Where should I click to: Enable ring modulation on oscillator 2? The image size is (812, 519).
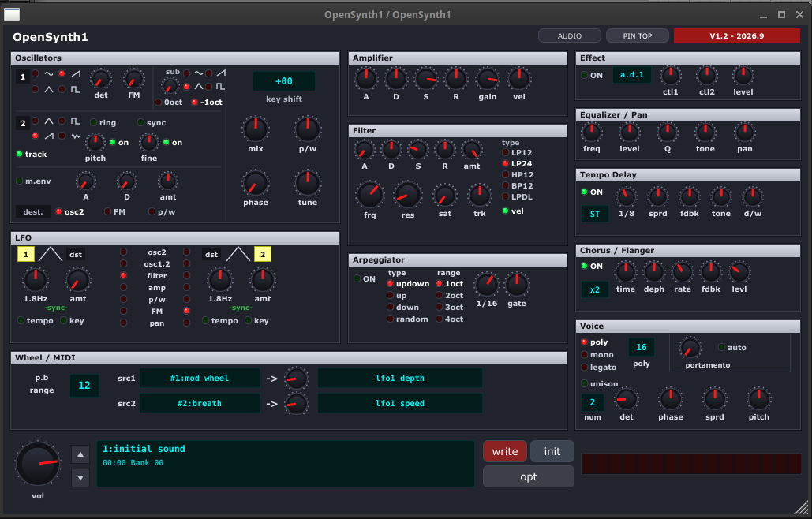(94, 122)
